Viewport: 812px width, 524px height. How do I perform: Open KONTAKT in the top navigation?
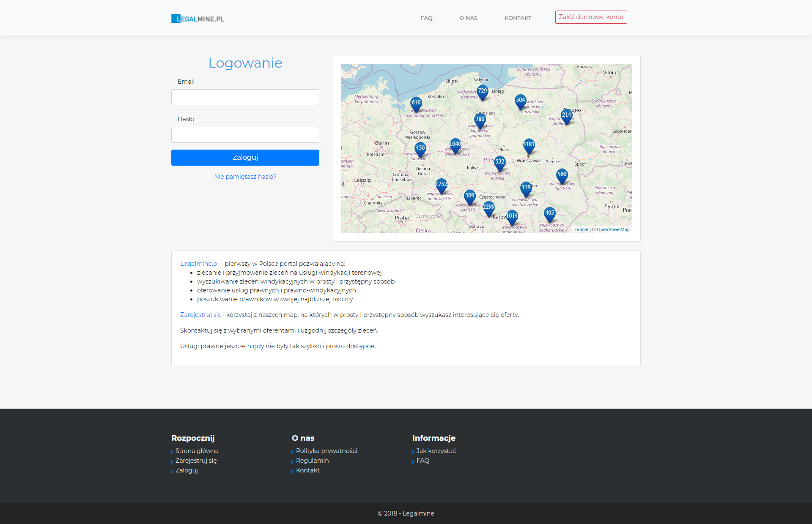click(518, 18)
